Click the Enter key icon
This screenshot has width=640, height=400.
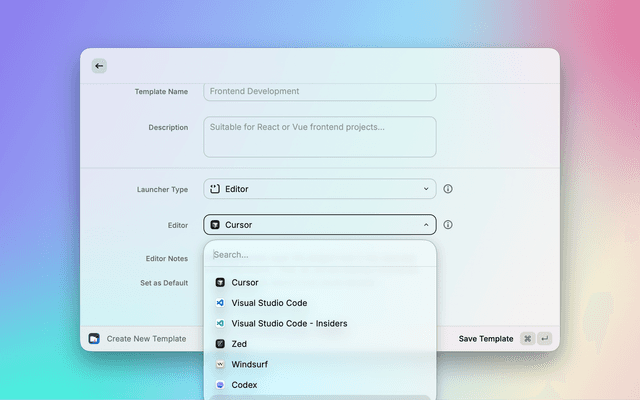pyautogui.click(x=544, y=339)
